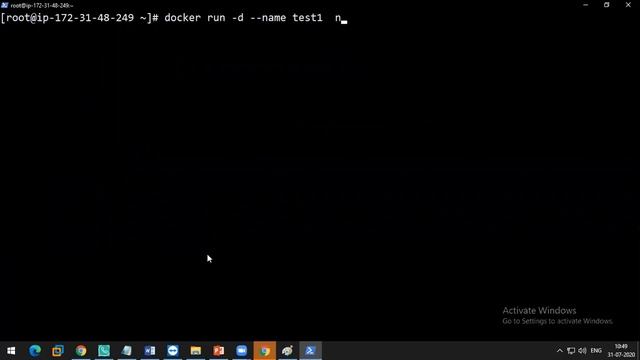Click the terminal title root@ip-172-31-48-249
The image size is (640, 360).
tap(42, 6)
